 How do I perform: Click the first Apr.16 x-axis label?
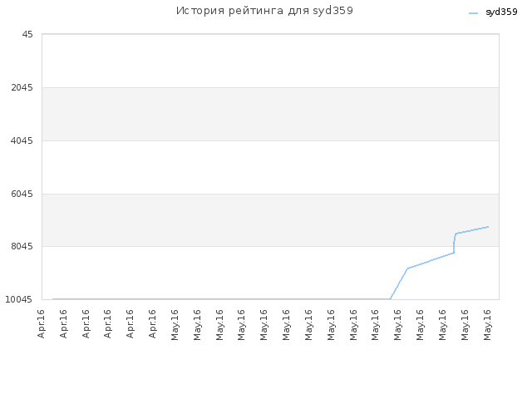41,323
